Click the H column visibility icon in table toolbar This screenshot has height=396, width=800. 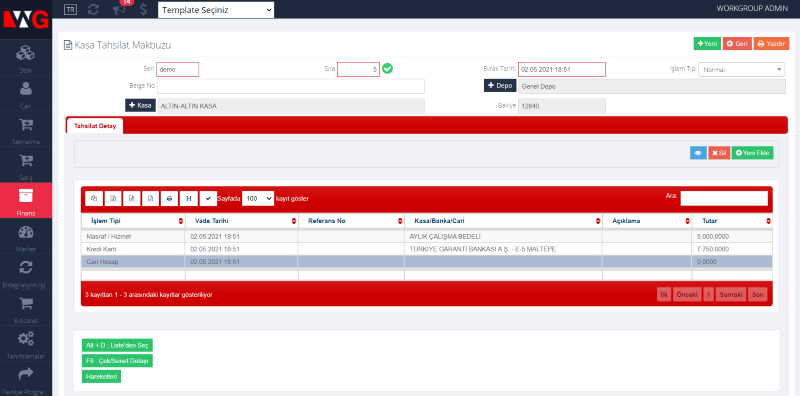(x=188, y=199)
